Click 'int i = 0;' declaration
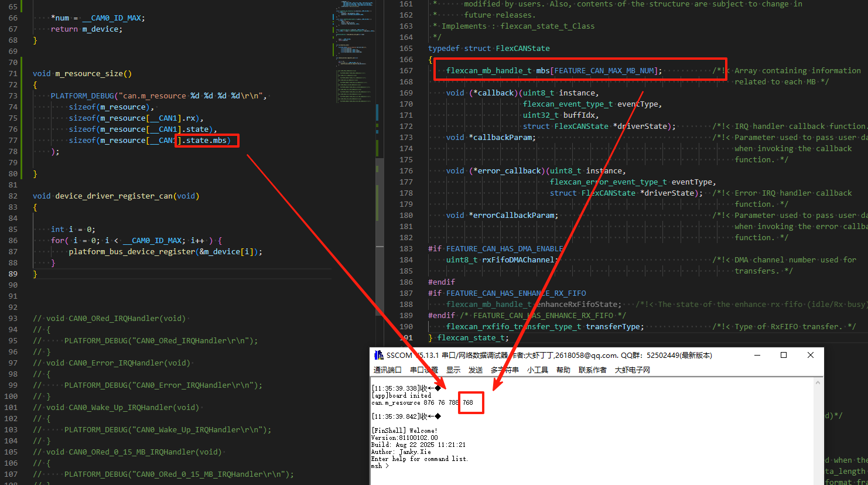This screenshot has height=485, width=868. coord(73,229)
